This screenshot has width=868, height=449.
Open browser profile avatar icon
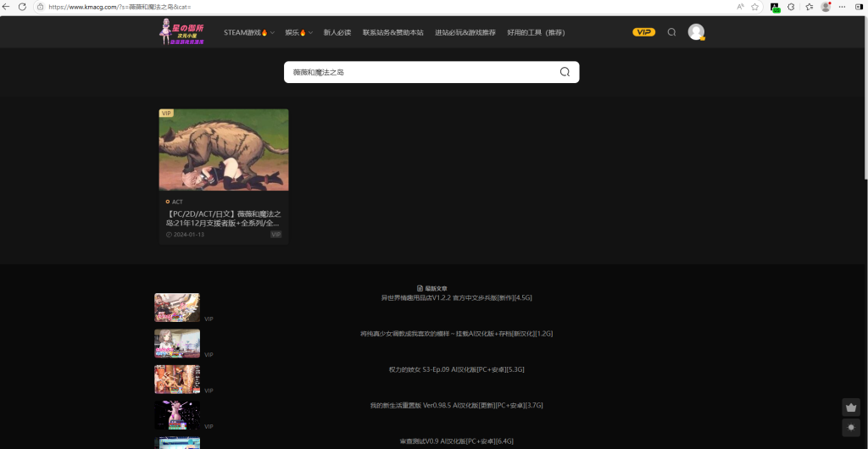coord(826,7)
